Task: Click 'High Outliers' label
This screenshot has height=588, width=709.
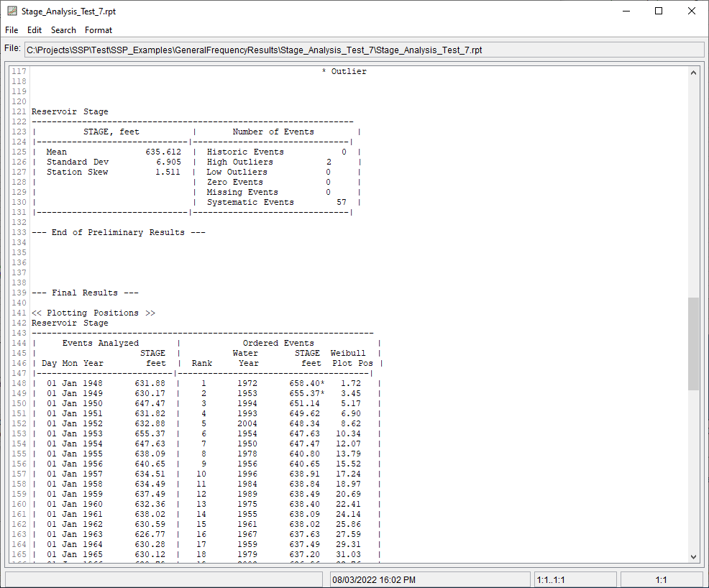Action: pos(240,162)
